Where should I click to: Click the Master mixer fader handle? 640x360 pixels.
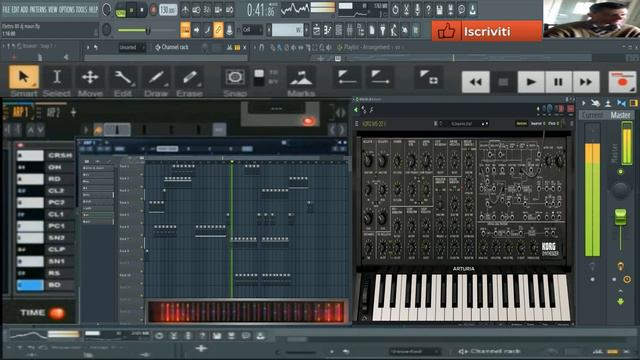click(620, 216)
